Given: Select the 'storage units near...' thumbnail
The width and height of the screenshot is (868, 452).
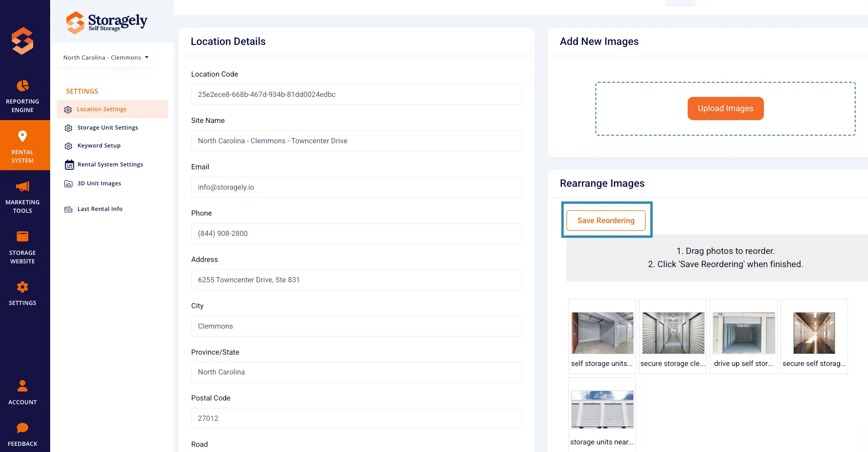Looking at the screenshot, I should coord(602,409).
